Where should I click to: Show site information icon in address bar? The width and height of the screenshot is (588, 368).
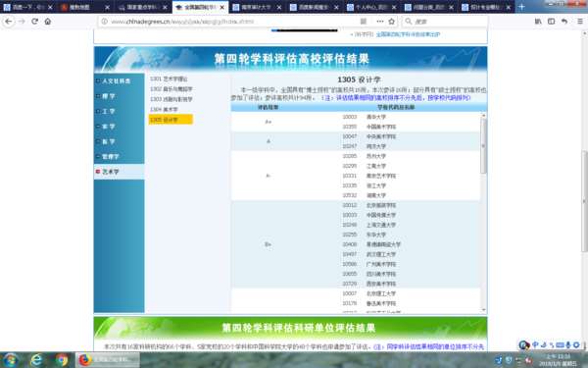(105, 22)
